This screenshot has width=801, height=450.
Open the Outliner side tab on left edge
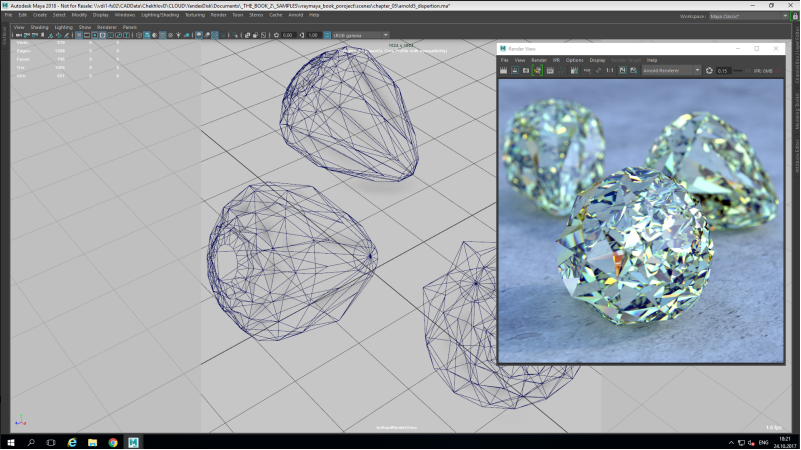coord(4,36)
